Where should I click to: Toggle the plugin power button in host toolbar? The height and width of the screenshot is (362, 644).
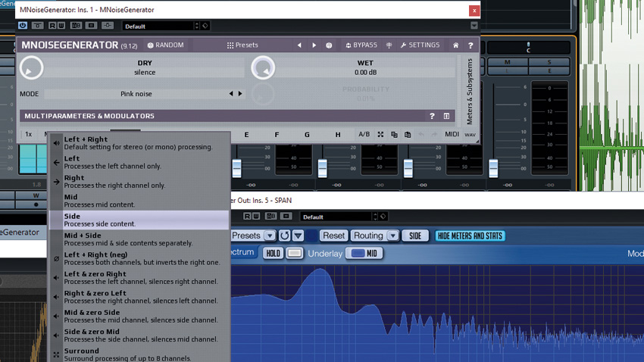coord(23,26)
